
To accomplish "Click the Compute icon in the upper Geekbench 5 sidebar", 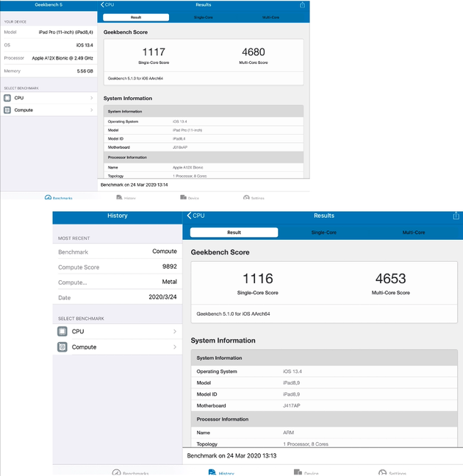I will (x=7, y=110).
